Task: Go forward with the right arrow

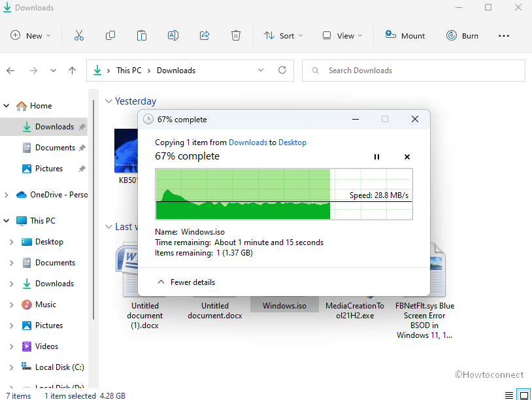Action: [x=33, y=71]
